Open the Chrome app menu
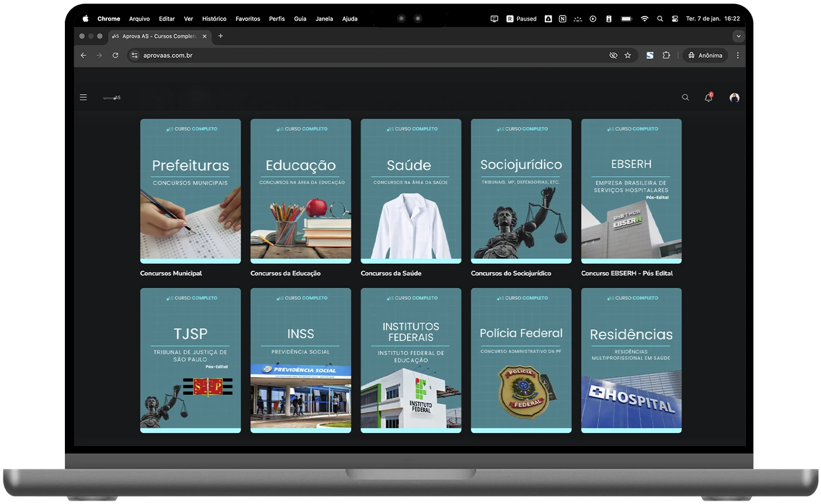Screen dimensions: 821x504 click(109, 19)
